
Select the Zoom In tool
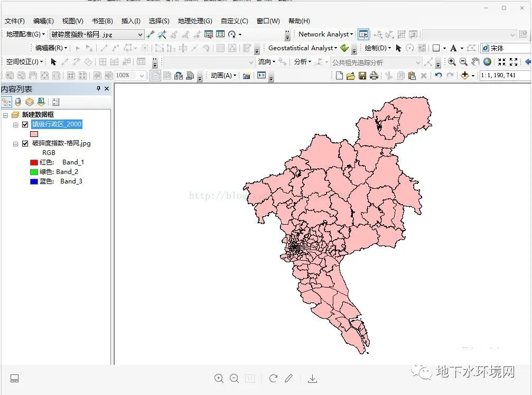(x=452, y=62)
